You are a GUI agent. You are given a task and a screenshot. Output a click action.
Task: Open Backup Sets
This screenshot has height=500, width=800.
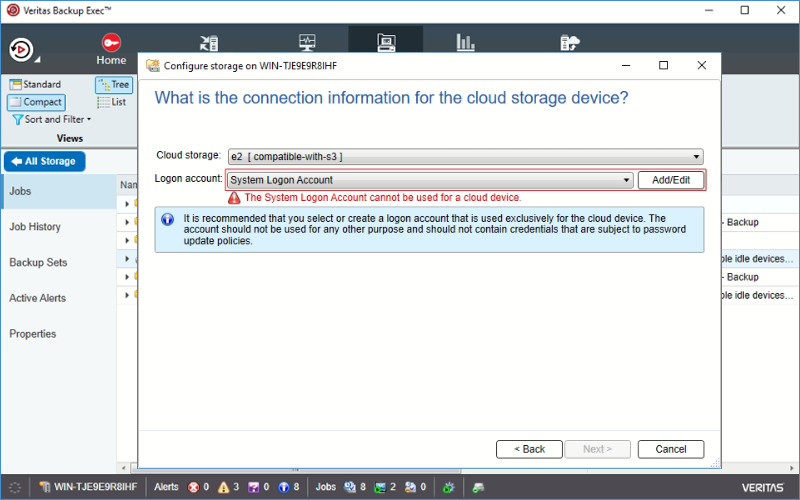(59, 262)
